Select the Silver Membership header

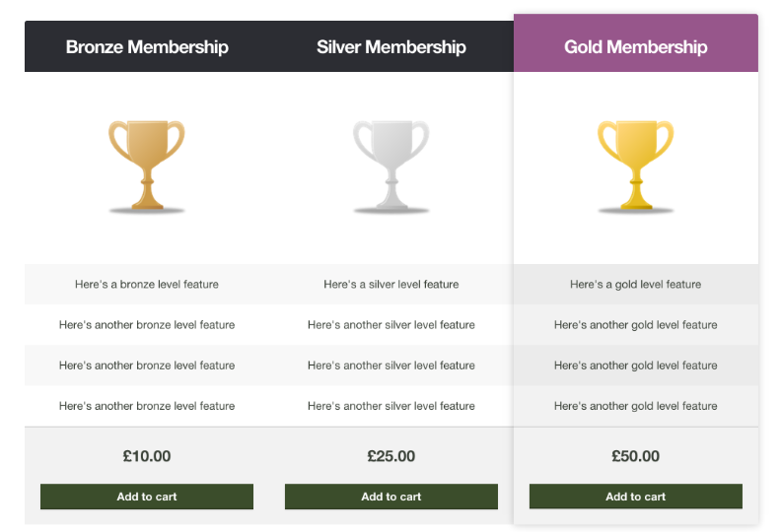391,46
